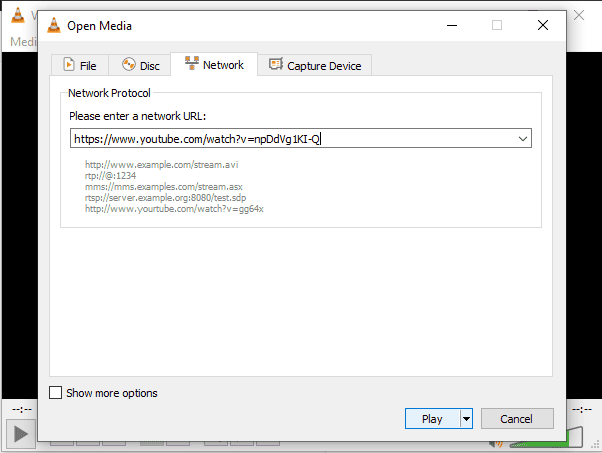Image resolution: width=602 pixels, height=453 pixels.
Task: Cancel the Open Media dialog
Action: click(517, 419)
